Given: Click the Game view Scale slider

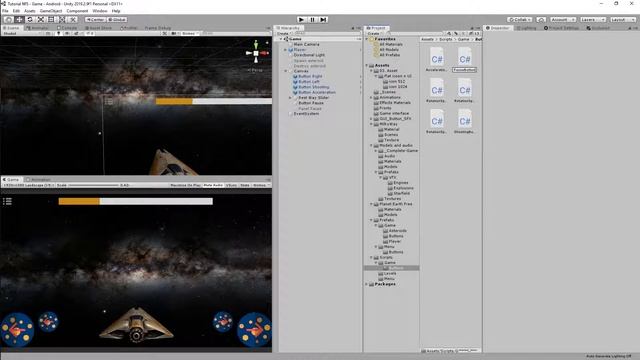Looking at the screenshot, I should 93,185.
